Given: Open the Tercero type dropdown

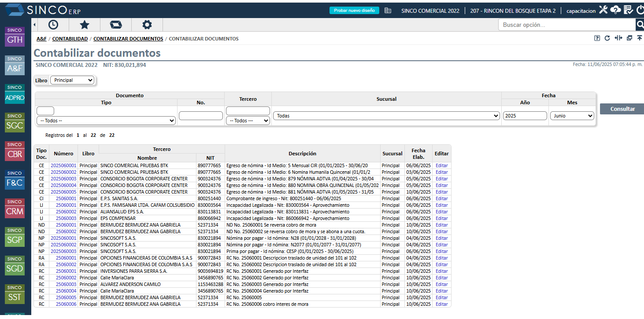Looking at the screenshot, I should click(x=248, y=121).
